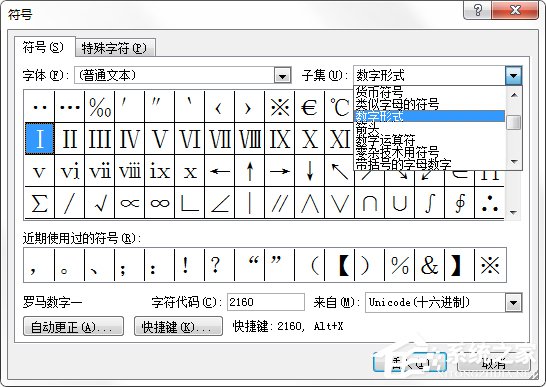This screenshot has height=387, width=546.
Task: Select the summation ∑ symbol
Action: 40,203
